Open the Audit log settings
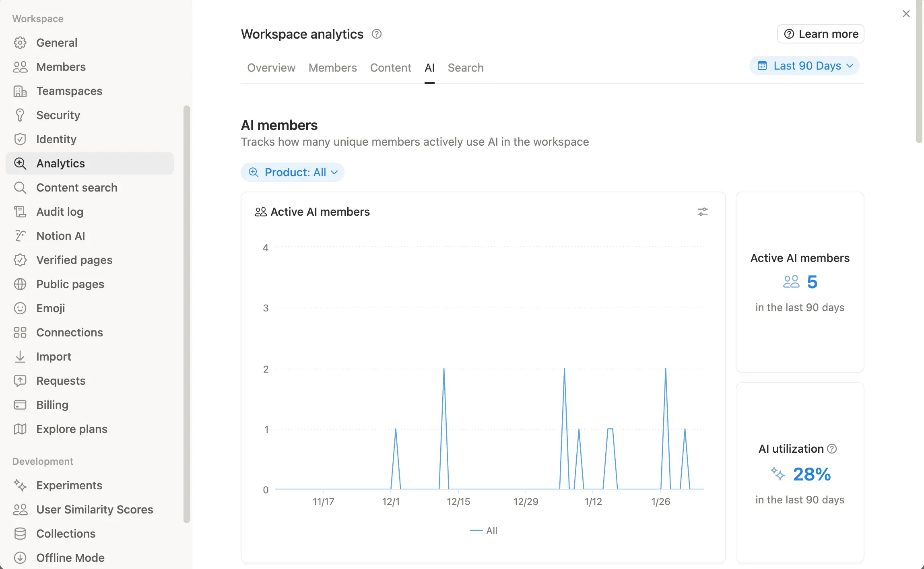 pyautogui.click(x=60, y=212)
